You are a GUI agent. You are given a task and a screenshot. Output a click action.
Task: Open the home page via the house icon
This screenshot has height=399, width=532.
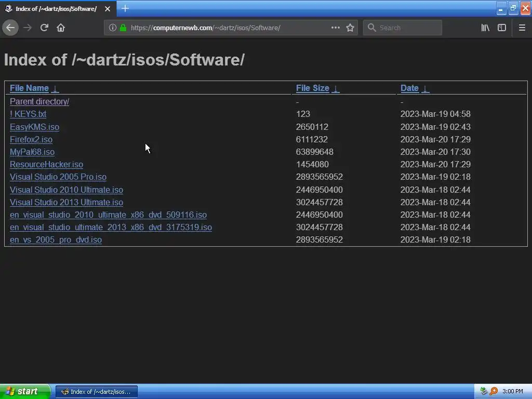(61, 28)
